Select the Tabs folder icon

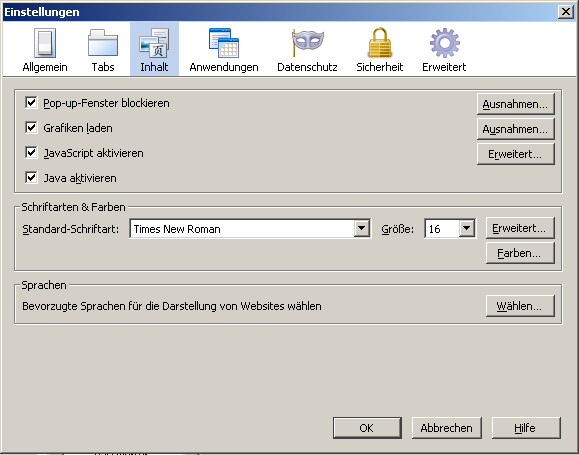point(103,43)
